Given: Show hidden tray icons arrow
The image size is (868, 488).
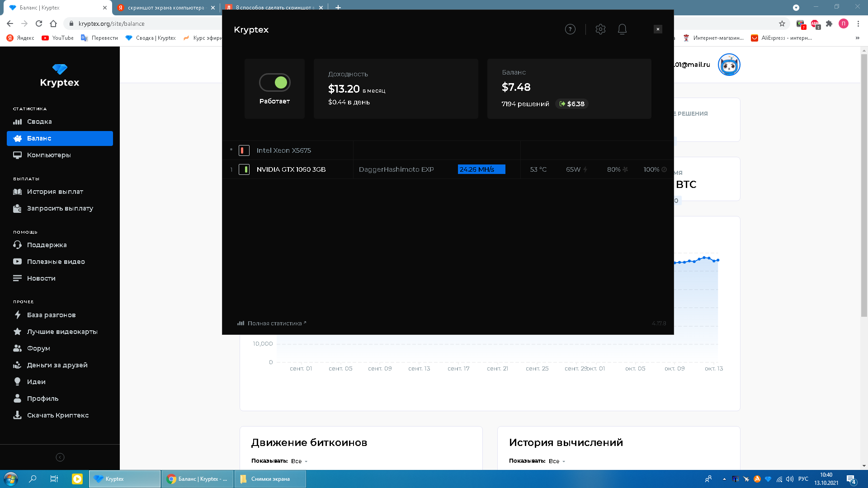Looking at the screenshot, I should click(724, 479).
